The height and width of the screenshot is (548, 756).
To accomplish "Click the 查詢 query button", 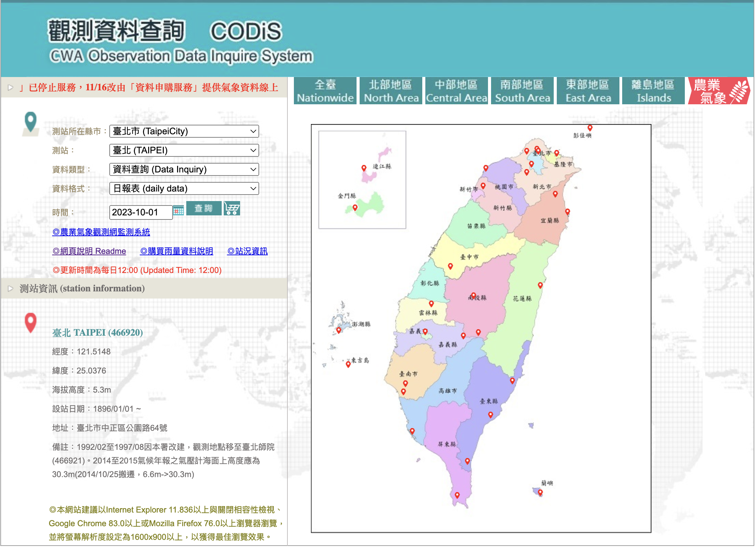I will (204, 208).
